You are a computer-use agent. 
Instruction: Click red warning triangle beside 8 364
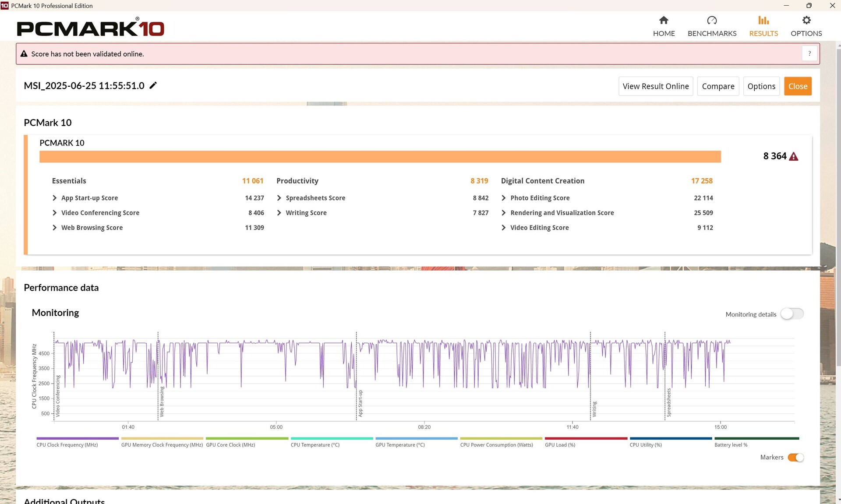click(794, 156)
